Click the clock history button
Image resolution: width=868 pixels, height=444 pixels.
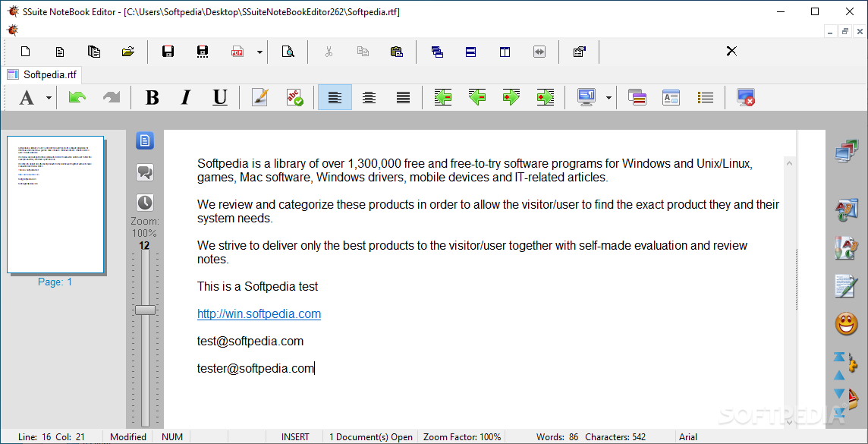[x=145, y=203]
